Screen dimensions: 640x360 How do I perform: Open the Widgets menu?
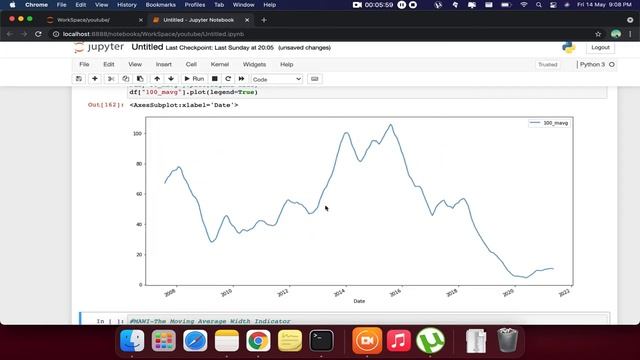[254, 64]
